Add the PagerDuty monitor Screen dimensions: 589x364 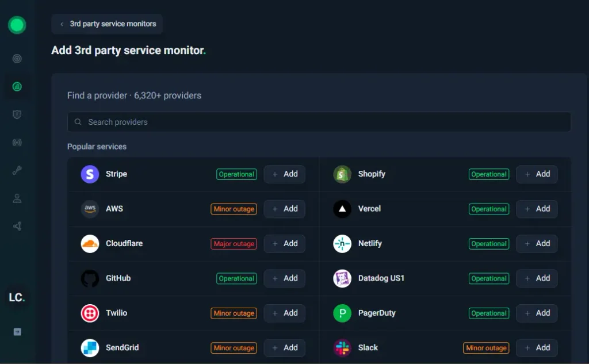pyautogui.click(x=537, y=313)
